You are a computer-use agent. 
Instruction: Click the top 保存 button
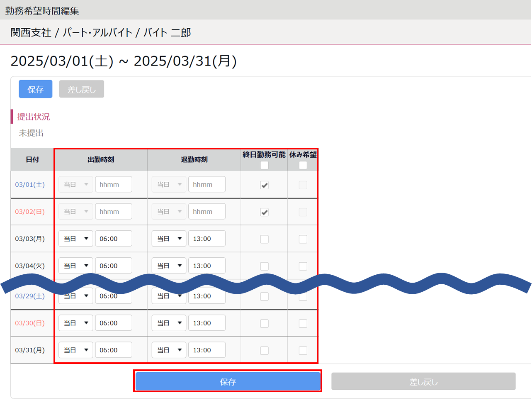coord(36,89)
